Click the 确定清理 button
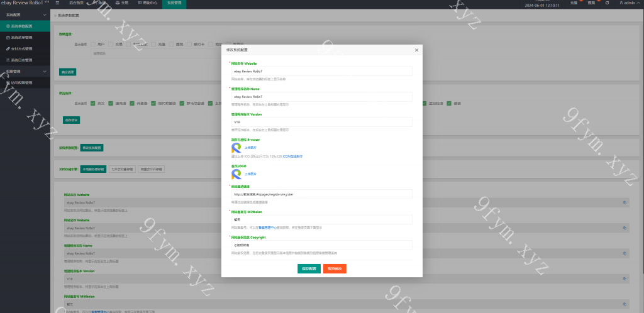 pos(67,72)
